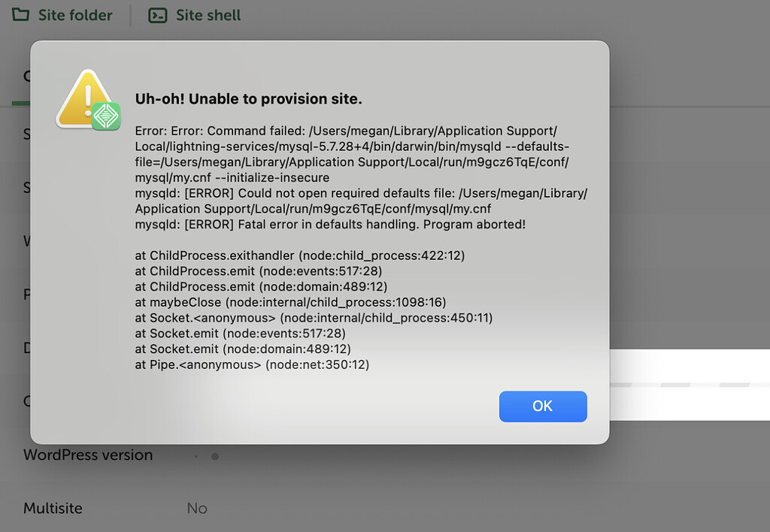Screen dimensions: 770x532
Task: Click the 'Unable to provision site' heading
Action: (x=248, y=98)
